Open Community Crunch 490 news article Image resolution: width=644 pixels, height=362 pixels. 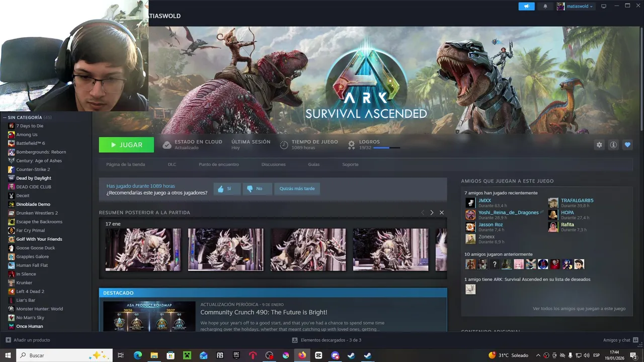pyautogui.click(x=264, y=312)
